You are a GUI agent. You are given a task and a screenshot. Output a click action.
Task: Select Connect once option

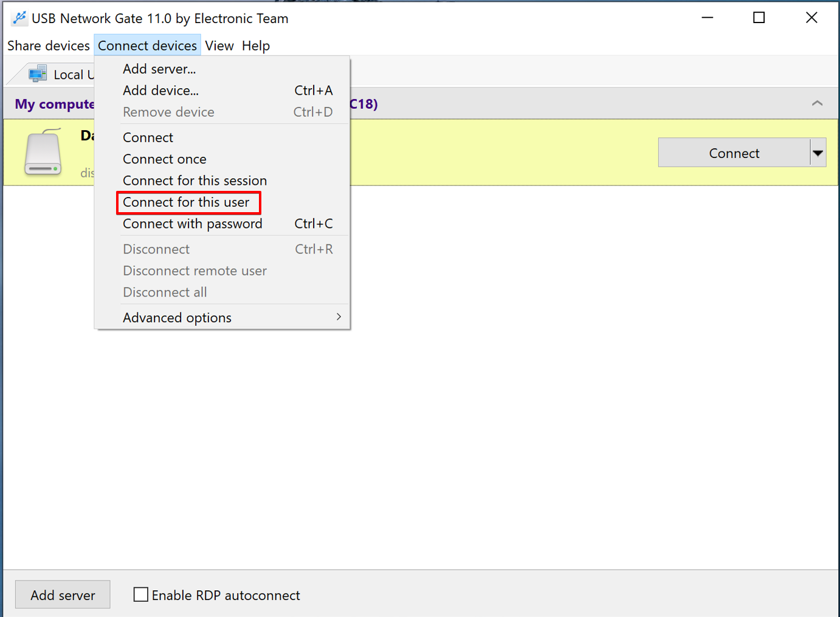pos(165,159)
